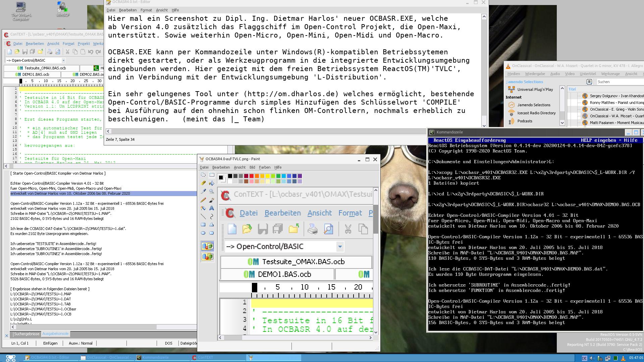Open Datei menu in Editor window
644x362 pixels.
coord(111,10)
